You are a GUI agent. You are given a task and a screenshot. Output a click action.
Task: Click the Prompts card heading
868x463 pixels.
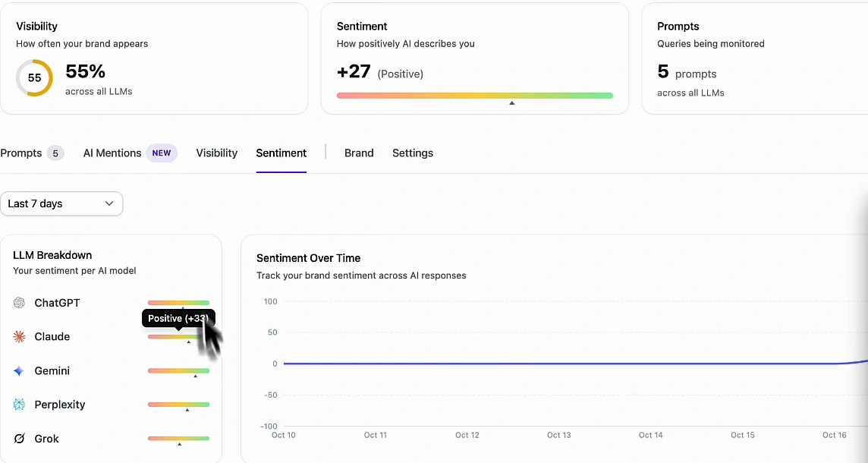click(678, 27)
